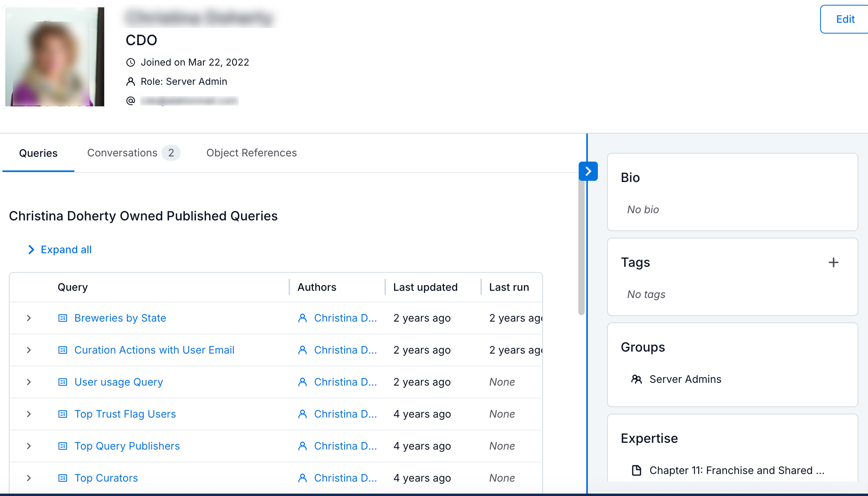
Task: Collapse the sidebar with blue arrow button
Action: pos(588,171)
